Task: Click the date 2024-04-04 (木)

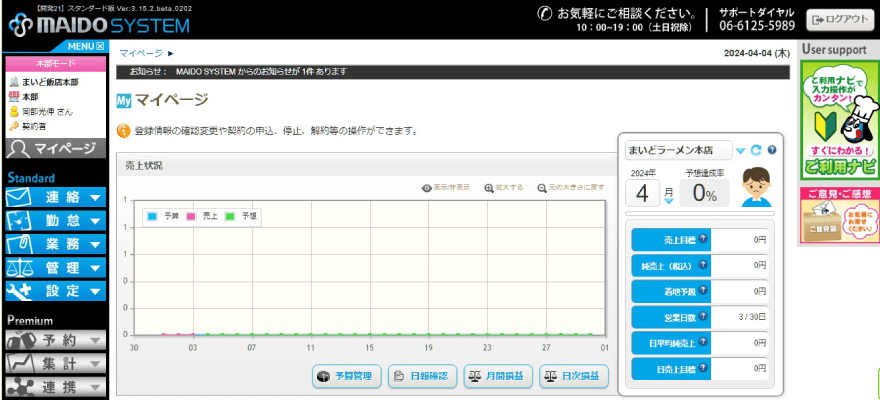Action: point(757,53)
